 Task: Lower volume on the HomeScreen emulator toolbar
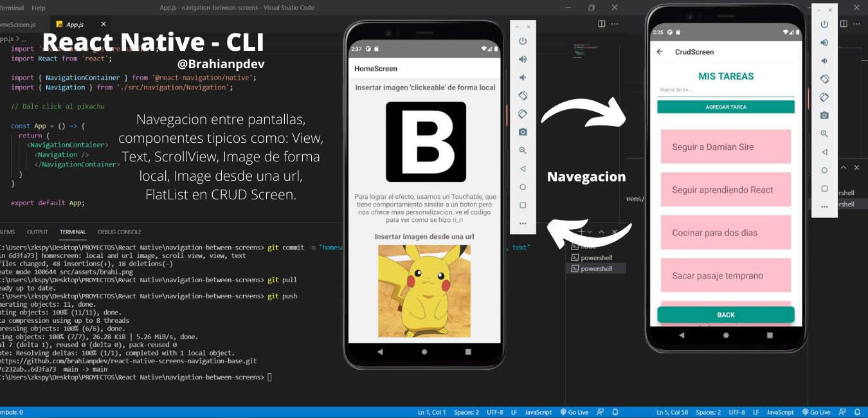[523, 77]
